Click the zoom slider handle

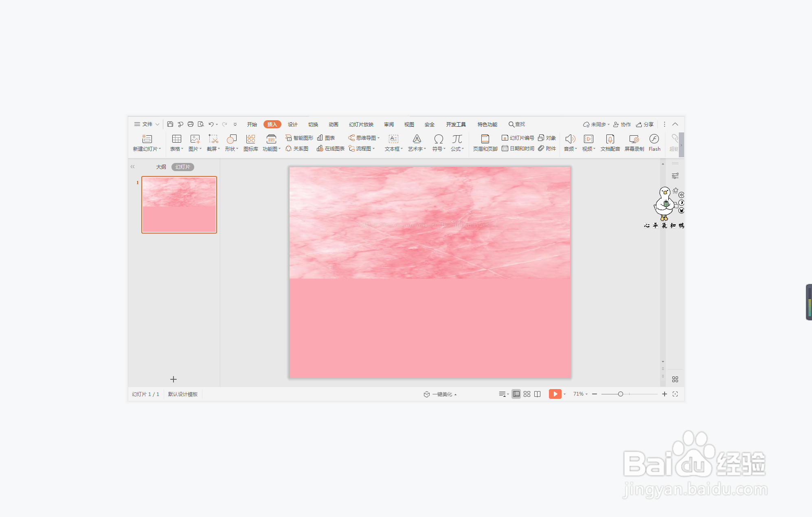[620, 394]
